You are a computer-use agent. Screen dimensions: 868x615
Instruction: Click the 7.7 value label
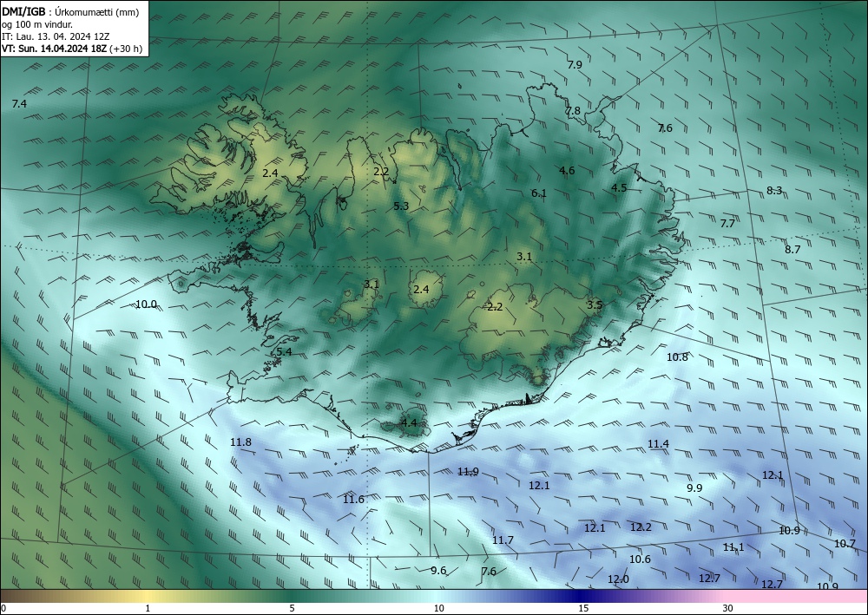tap(727, 224)
